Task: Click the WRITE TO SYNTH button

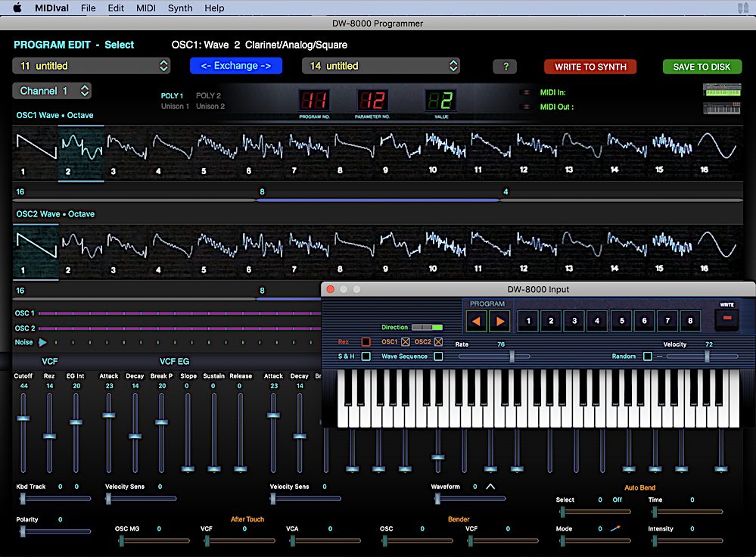Action: tap(590, 67)
